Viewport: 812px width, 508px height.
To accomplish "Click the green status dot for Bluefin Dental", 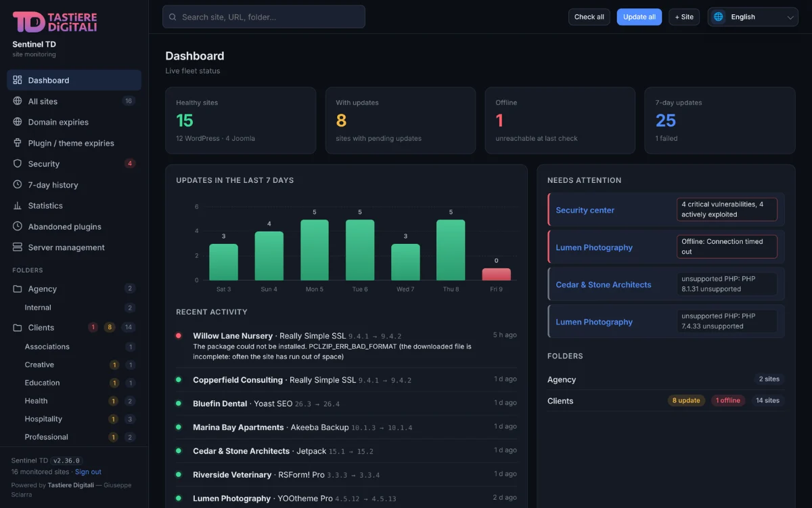I will (179, 403).
